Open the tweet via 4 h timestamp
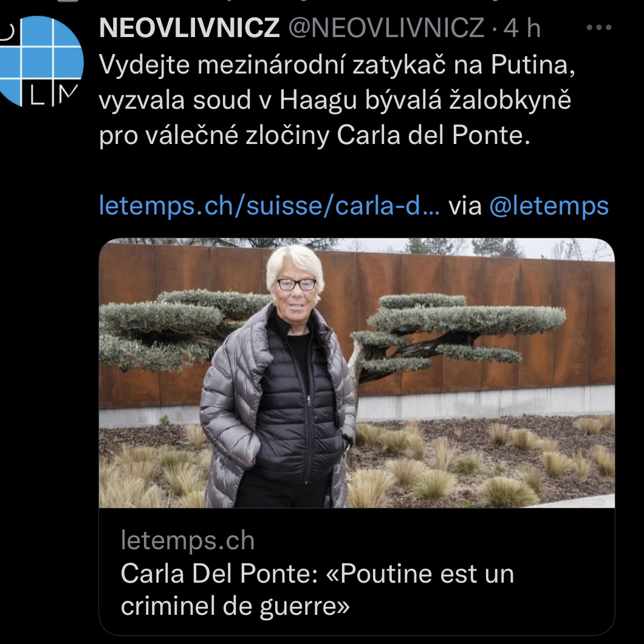Image resolution: width=644 pixels, height=644 pixels. (522, 28)
